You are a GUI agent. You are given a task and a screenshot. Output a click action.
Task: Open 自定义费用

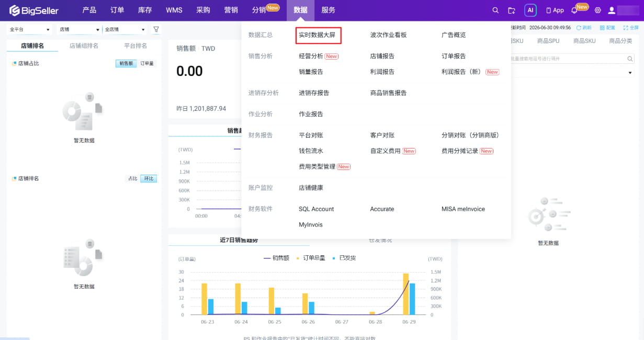pyautogui.click(x=386, y=151)
